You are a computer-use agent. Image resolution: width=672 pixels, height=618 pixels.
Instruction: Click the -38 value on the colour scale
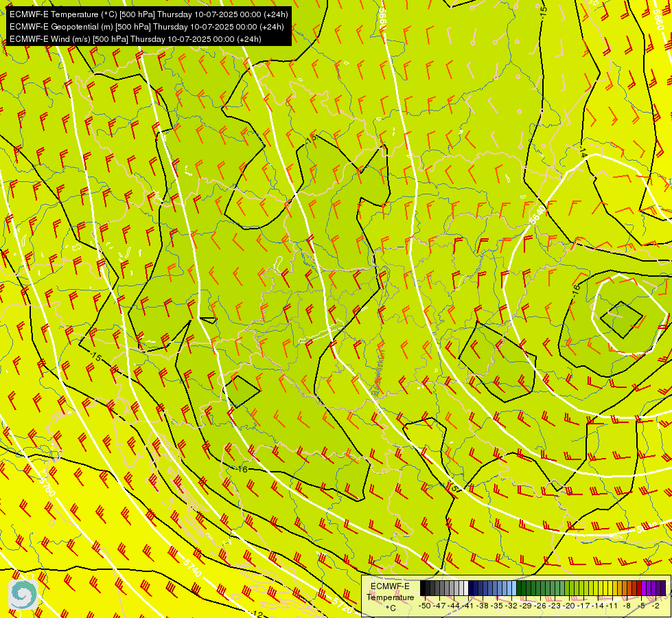482,606
